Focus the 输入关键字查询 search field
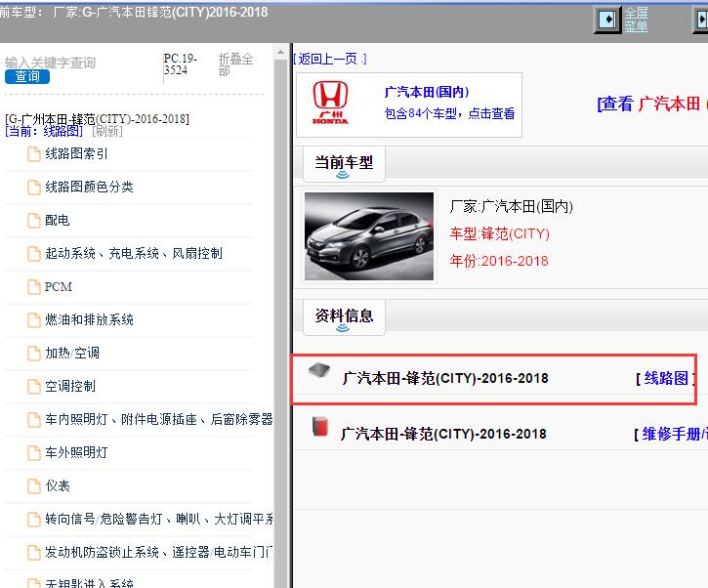 tap(50, 63)
